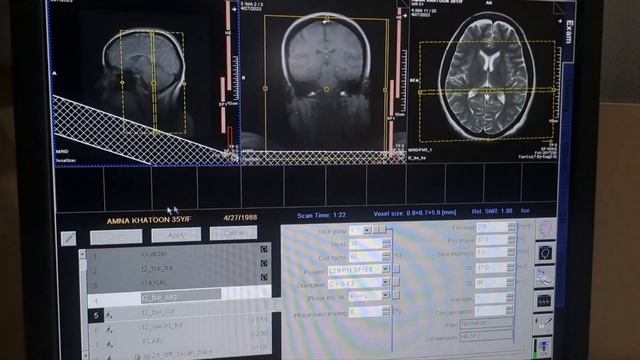This screenshot has width=640, height=360.
Task: Click the image icon on t2_tse_tra row
Action: coord(264,263)
